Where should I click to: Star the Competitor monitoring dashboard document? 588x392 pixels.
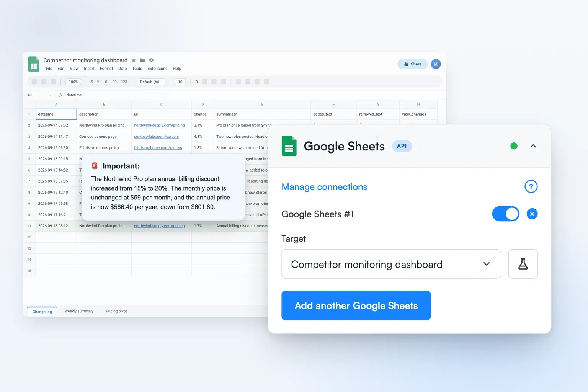coord(134,60)
